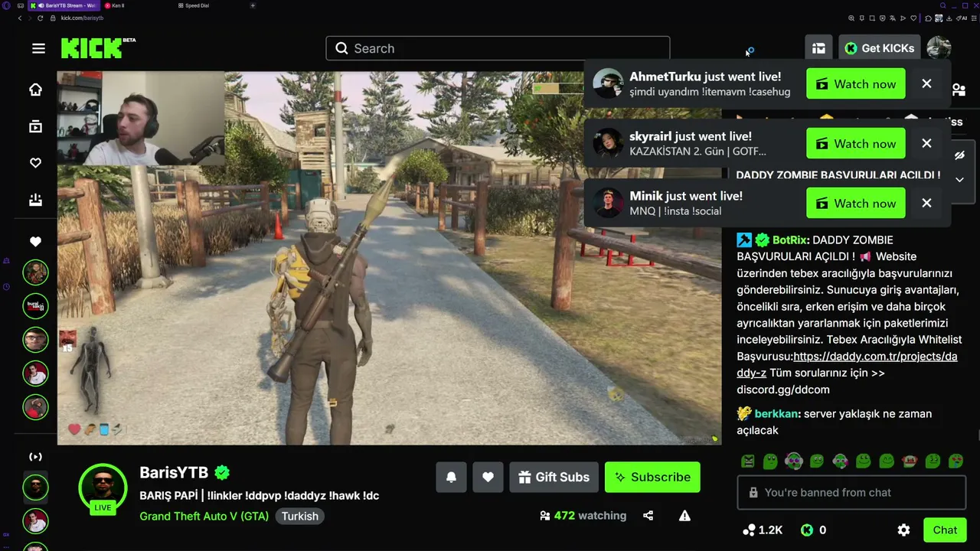The width and height of the screenshot is (980, 551).
Task: Open the first followed channel avatar in sidebar
Action: (x=35, y=272)
